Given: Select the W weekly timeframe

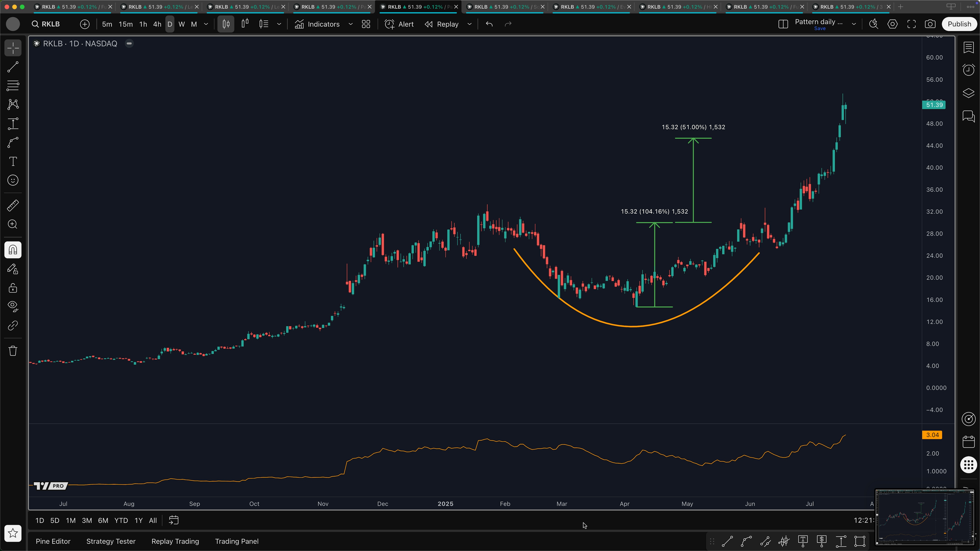Looking at the screenshot, I should click(182, 24).
